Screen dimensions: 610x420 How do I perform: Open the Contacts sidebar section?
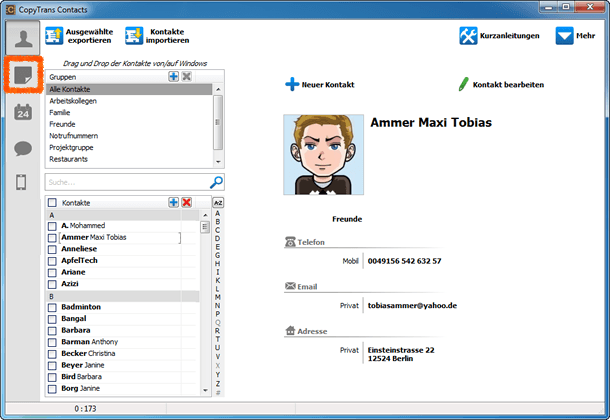23,38
